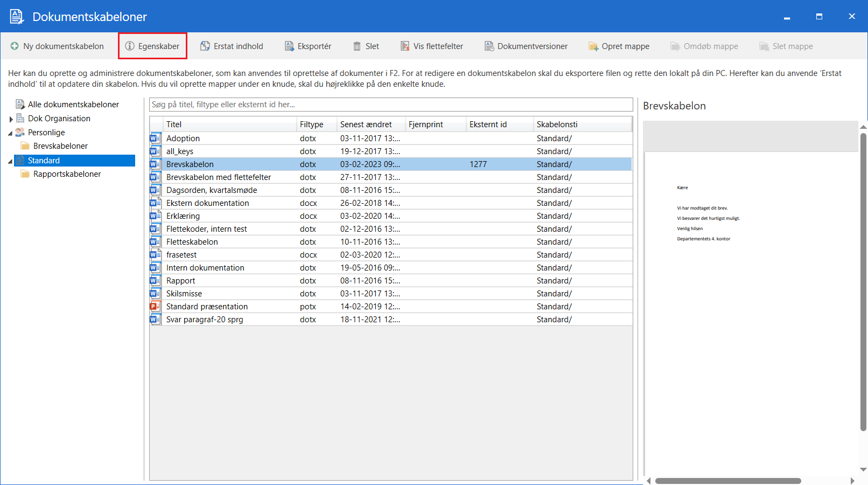Click the Slet trash can icon
This screenshot has width=868, height=485.
click(357, 46)
